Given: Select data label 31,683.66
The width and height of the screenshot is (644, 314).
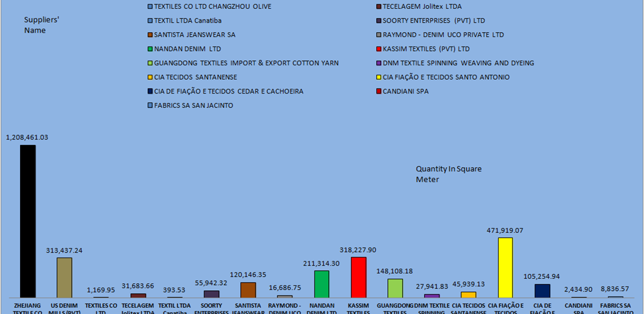Looking at the screenshot, I should pos(138,285).
